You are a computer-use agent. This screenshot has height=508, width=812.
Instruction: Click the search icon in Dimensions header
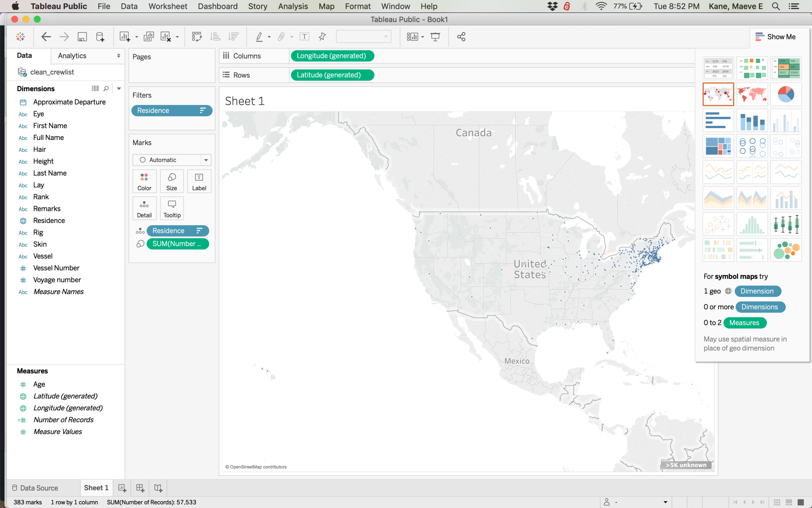point(106,88)
